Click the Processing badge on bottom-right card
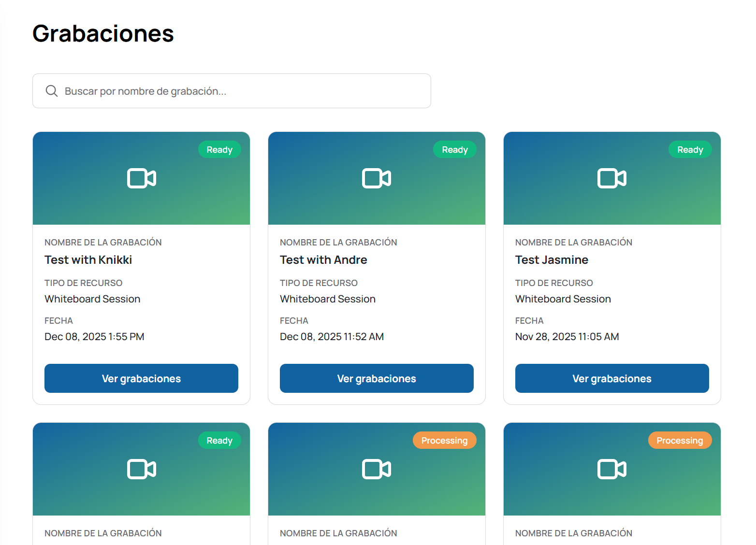756x545 pixels. 680,440
